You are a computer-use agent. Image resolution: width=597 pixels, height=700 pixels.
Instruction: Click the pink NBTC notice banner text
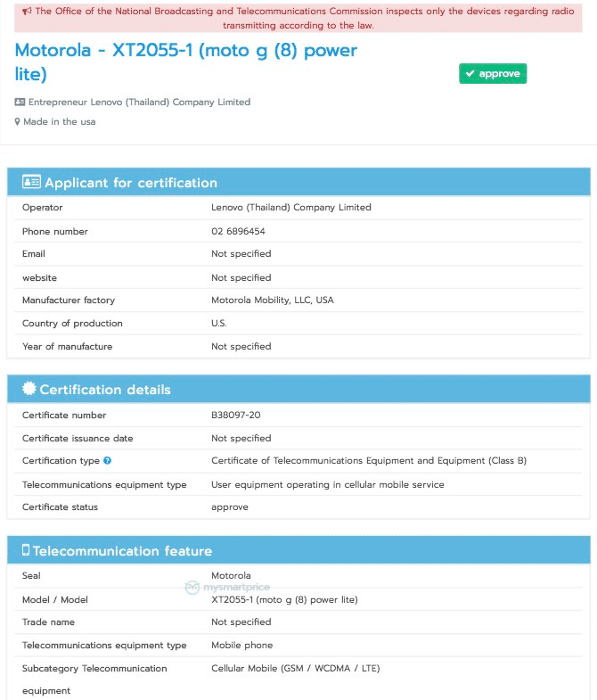(x=298, y=18)
